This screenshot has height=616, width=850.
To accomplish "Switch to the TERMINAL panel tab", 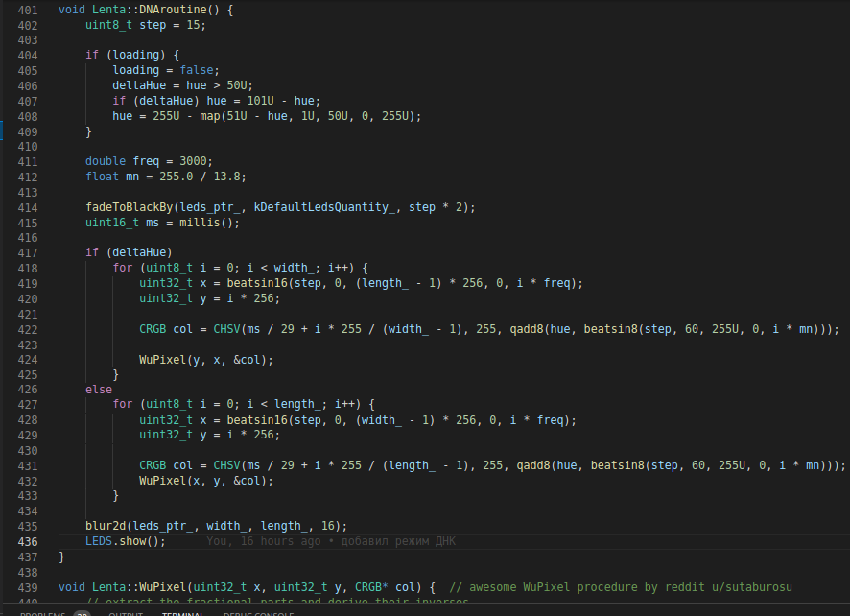I will [182, 612].
